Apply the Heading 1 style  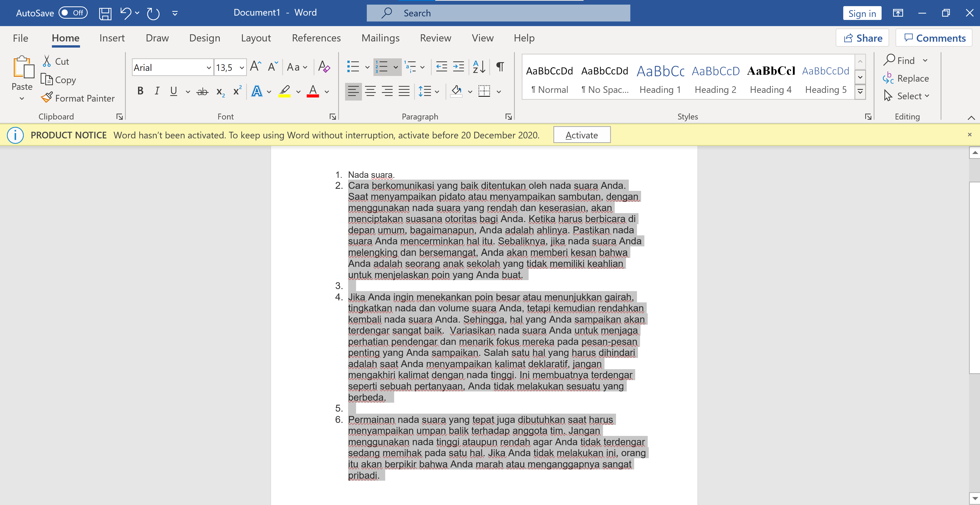pos(660,79)
